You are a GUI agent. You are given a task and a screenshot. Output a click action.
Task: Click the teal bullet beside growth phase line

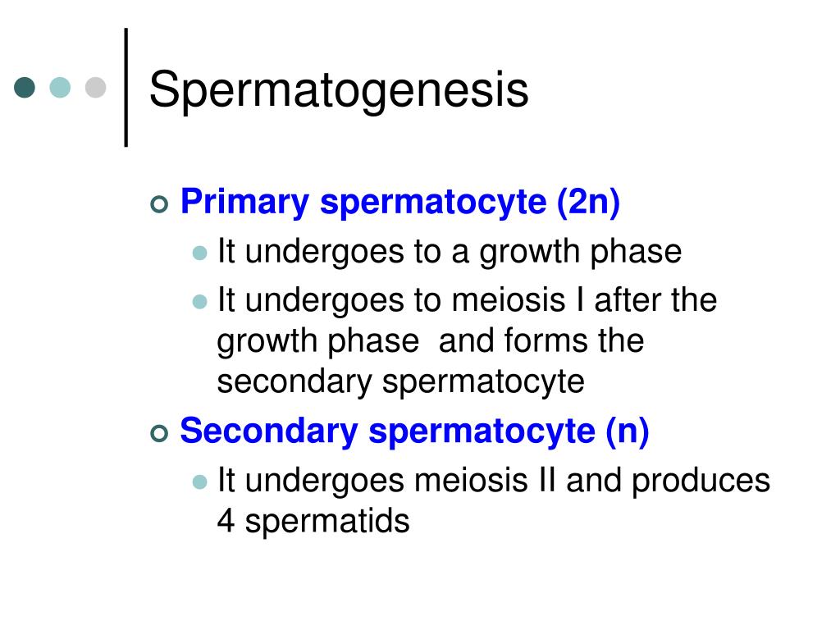[x=200, y=253]
